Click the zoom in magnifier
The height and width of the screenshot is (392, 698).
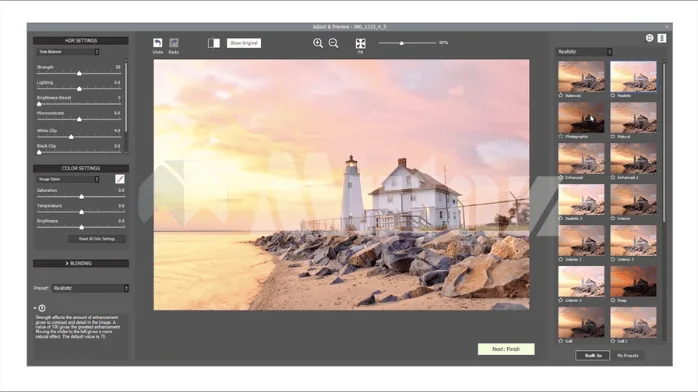tap(318, 43)
